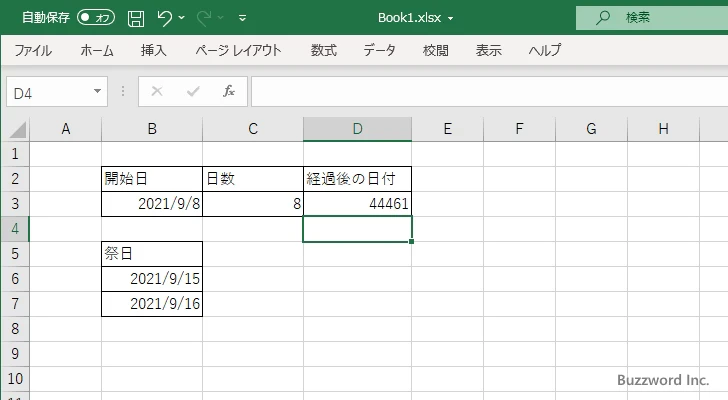Expand the Name Box dropdown arrow
728x400 pixels.
(x=98, y=91)
